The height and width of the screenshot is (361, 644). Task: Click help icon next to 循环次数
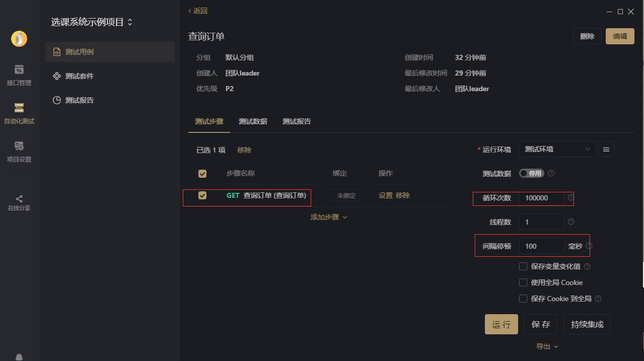570,197
